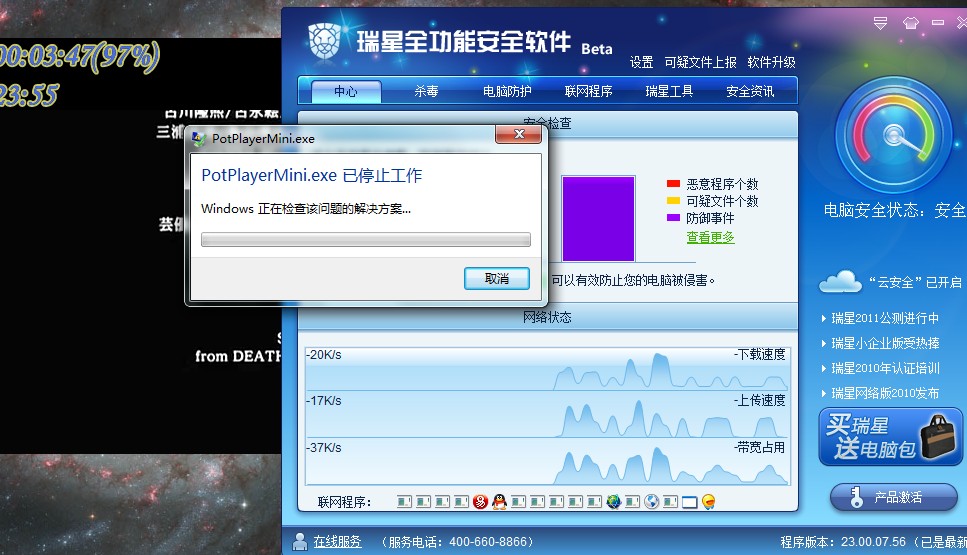The image size is (967, 555).
Task: Click the service phone 400-660-8866 text
Action: coord(457,541)
